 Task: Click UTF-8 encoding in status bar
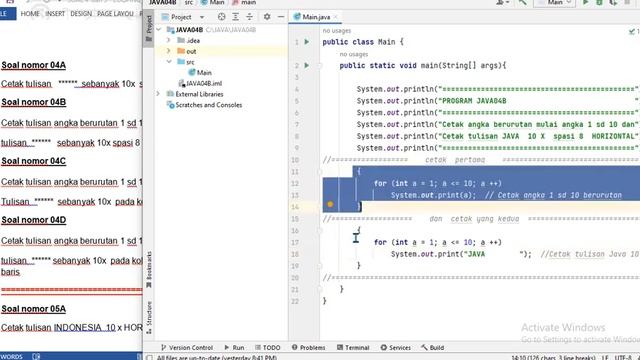click(623, 358)
